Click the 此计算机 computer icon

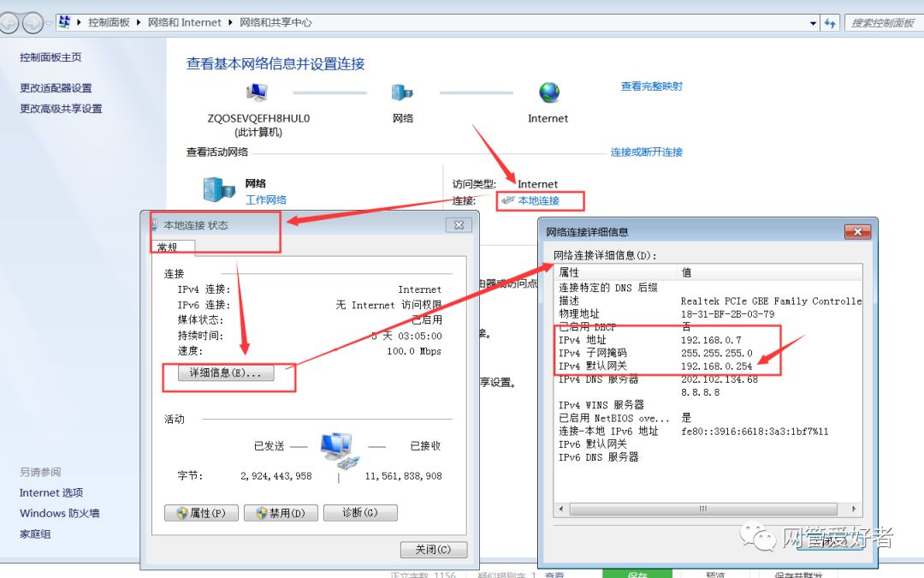click(257, 92)
